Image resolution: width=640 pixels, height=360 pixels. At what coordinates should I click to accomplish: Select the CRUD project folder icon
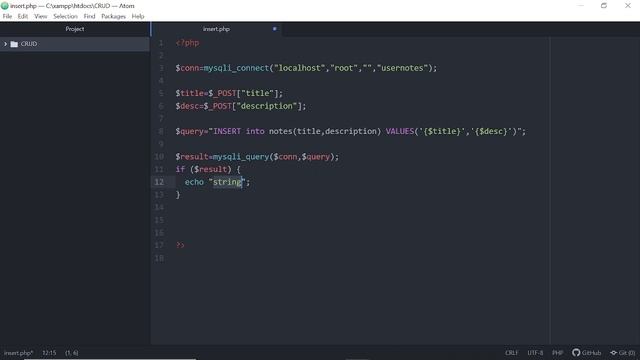(x=14, y=44)
